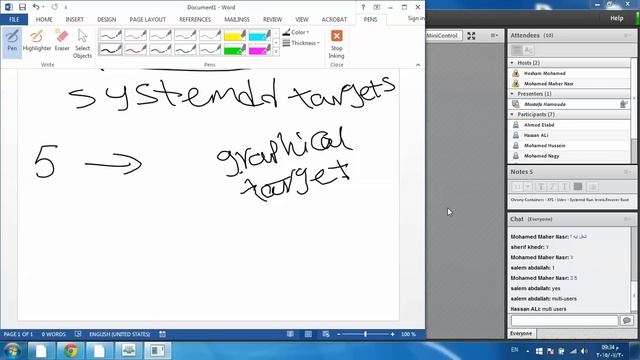Screen dimensions: 640x360
Task: Click PAGE 1 OF 1 in status bar
Action: tap(18, 334)
